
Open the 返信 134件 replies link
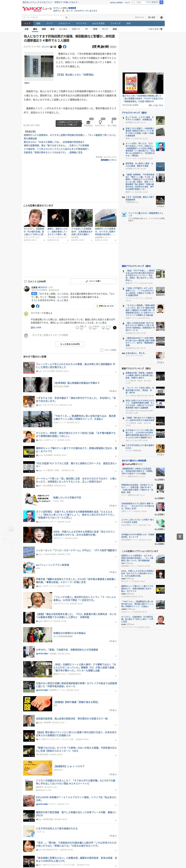36,327
